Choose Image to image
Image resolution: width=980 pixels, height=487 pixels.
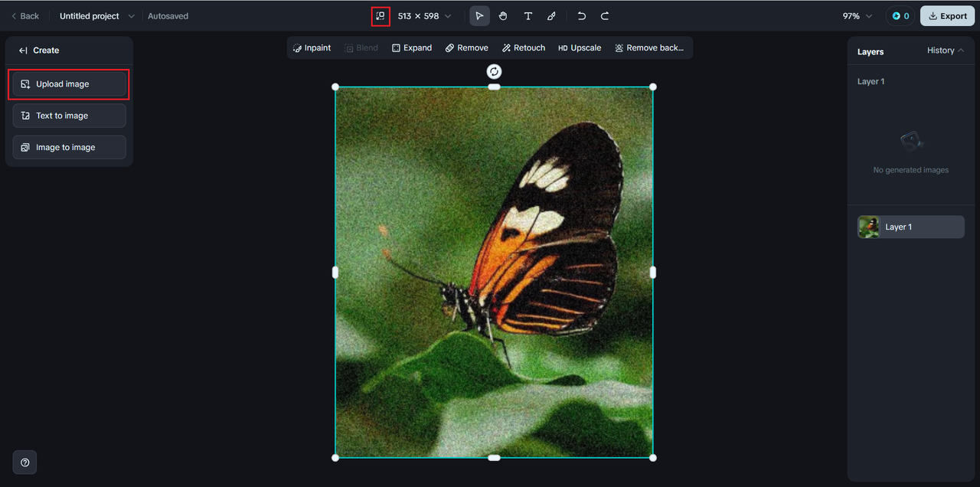tap(69, 147)
